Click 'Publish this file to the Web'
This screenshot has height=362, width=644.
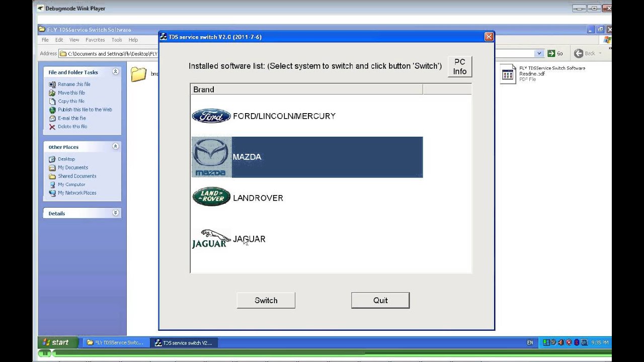pos(85,110)
